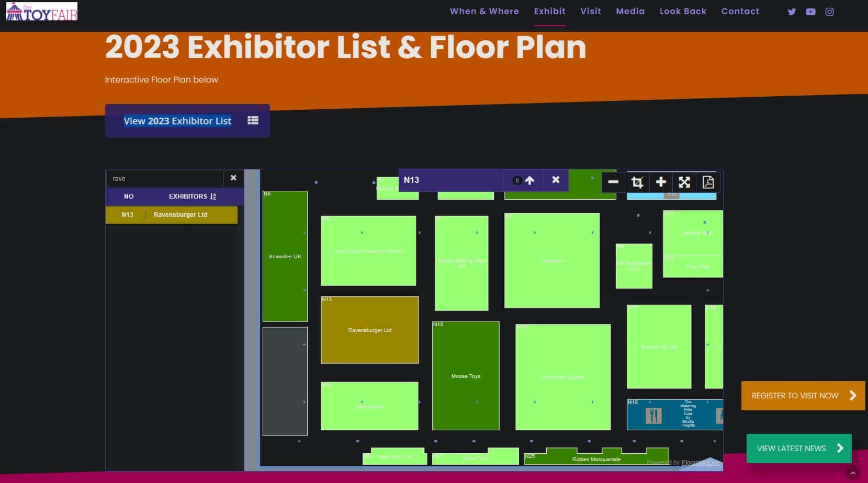Open the When & Where menu
868x483 pixels.
point(484,11)
